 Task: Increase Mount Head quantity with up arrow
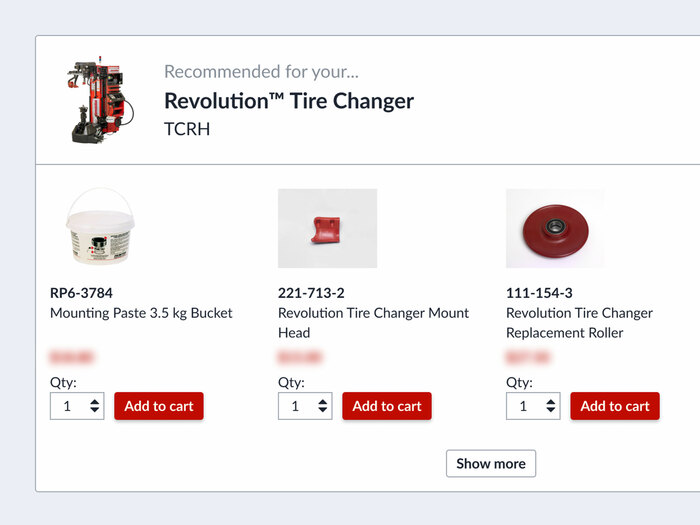(323, 401)
